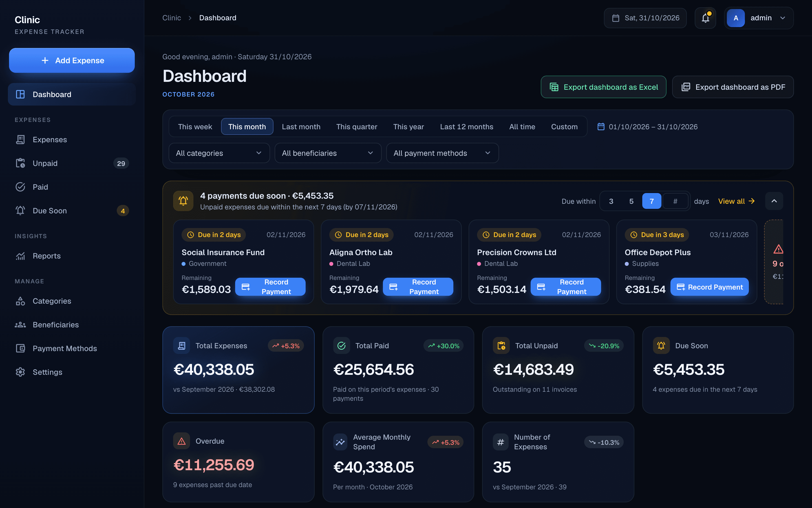
Task: Click the Due Soon card bell icon
Action: [661, 346]
